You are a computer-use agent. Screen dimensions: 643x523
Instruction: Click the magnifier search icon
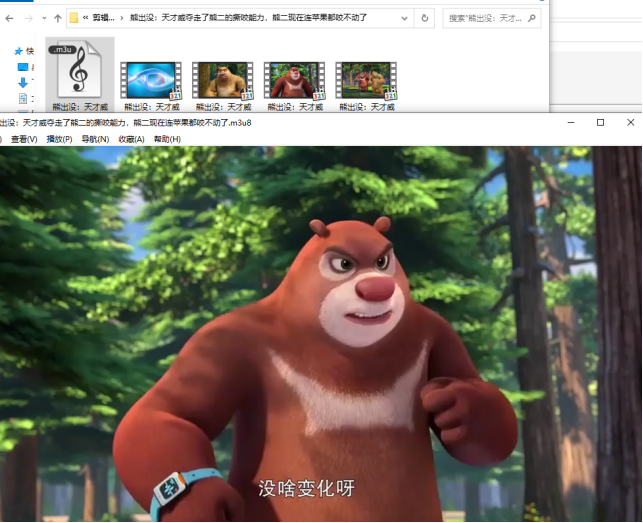[x=532, y=18]
